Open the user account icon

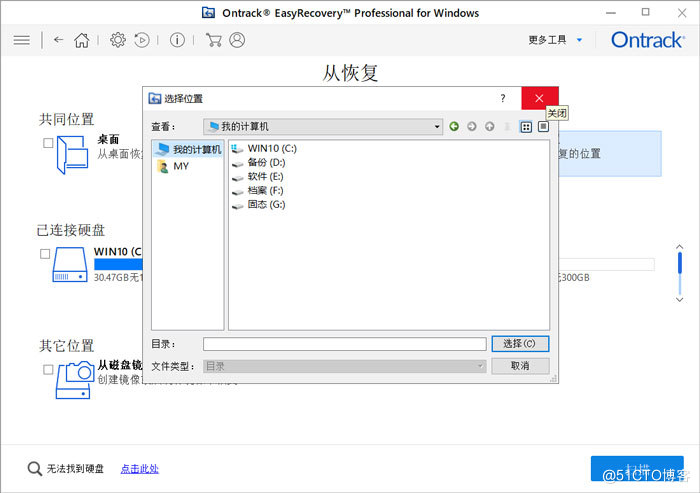[237, 40]
